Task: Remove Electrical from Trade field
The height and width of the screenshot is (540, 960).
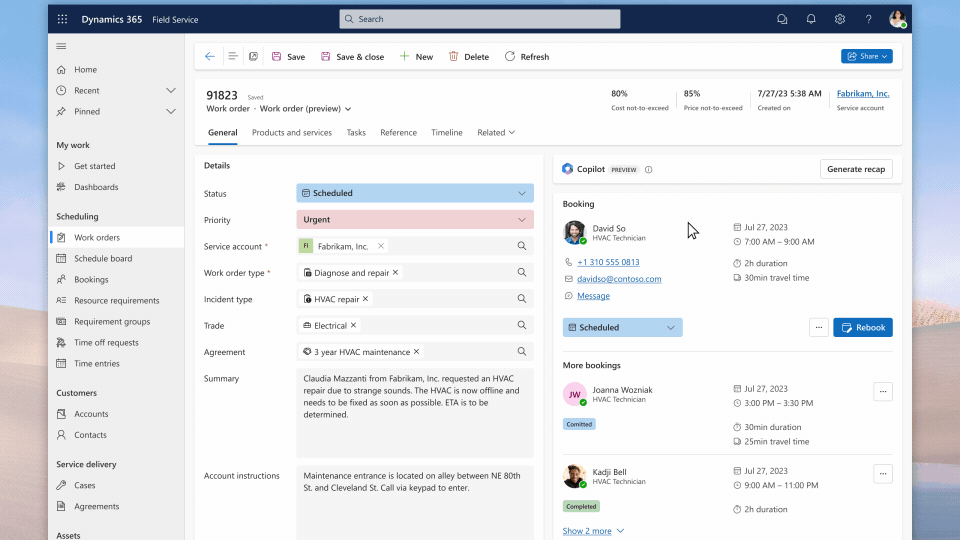Action: [x=354, y=325]
